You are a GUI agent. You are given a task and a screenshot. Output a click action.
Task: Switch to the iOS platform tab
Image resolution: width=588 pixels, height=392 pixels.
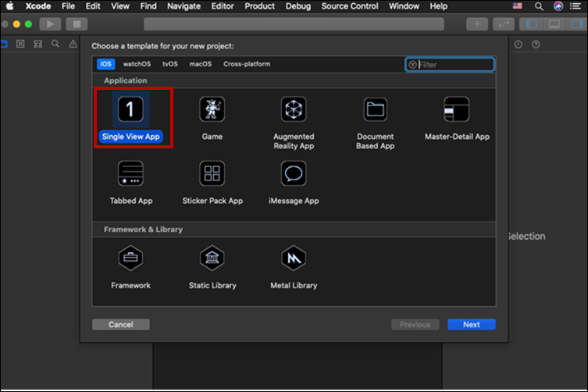click(105, 64)
